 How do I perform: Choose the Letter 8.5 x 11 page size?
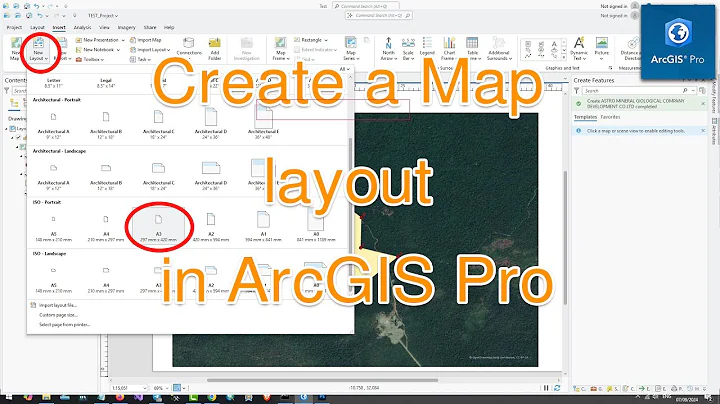click(54, 83)
